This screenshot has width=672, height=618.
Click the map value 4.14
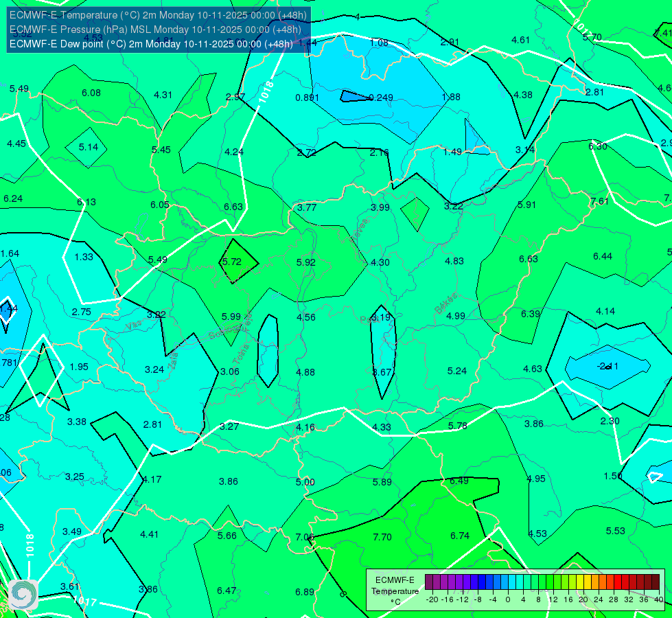pyautogui.click(x=605, y=311)
